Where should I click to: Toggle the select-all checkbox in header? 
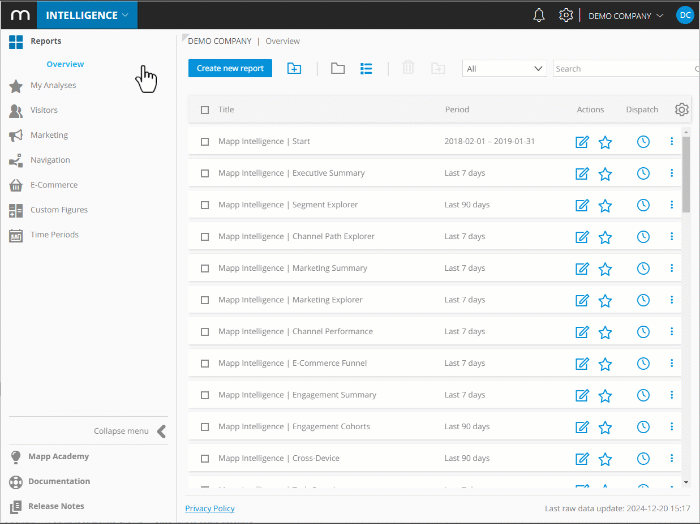point(205,110)
